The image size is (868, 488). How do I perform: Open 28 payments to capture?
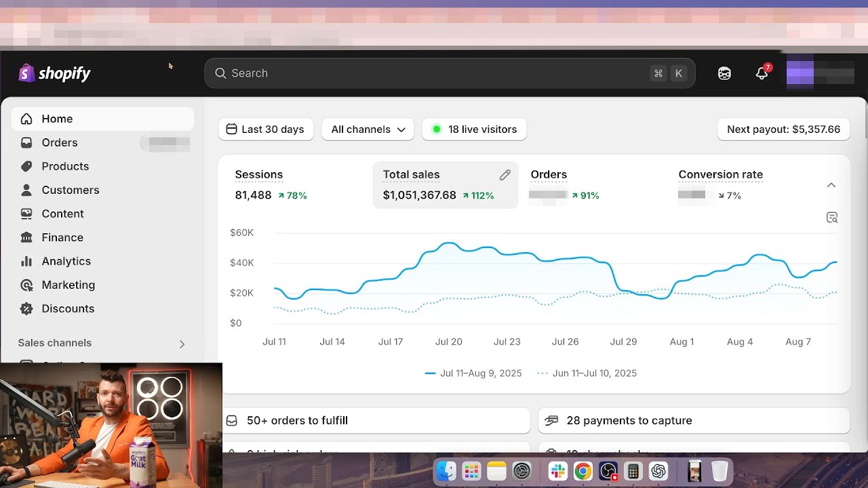point(694,421)
